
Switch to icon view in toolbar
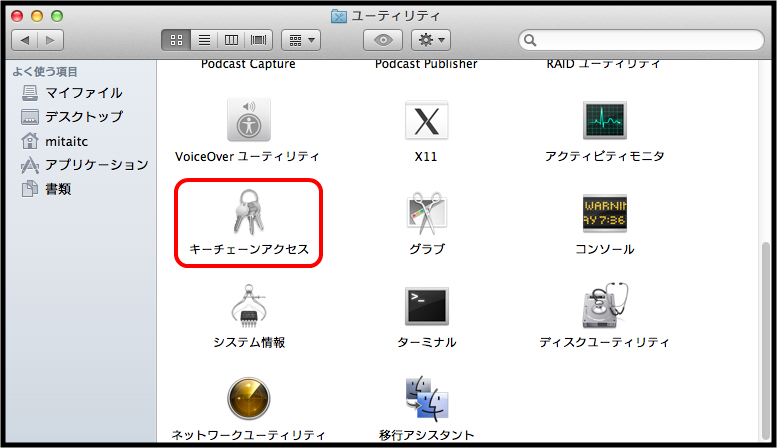coord(176,40)
